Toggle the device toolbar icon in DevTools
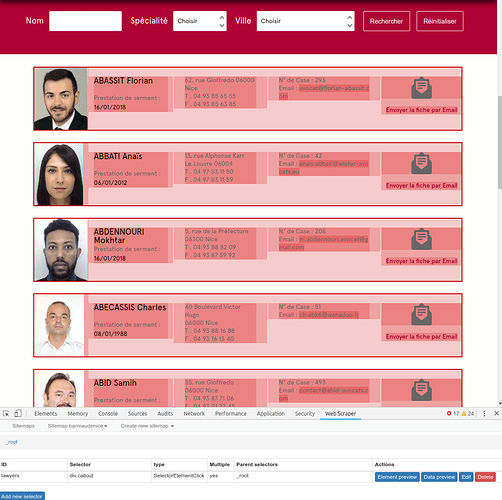502x500 pixels. [18, 413]
